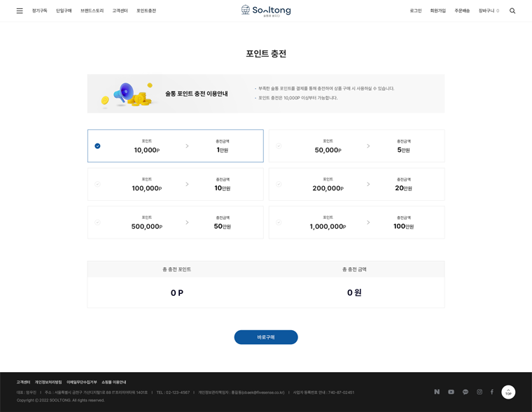Click the 총 충전 금액 header
This screenshot has width=532, height=412.
354,269
